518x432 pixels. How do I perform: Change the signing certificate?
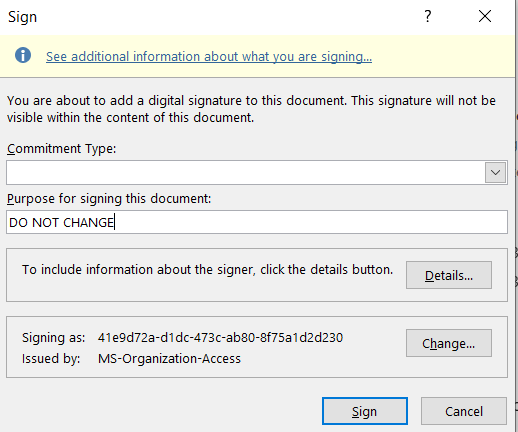point(449,343)
